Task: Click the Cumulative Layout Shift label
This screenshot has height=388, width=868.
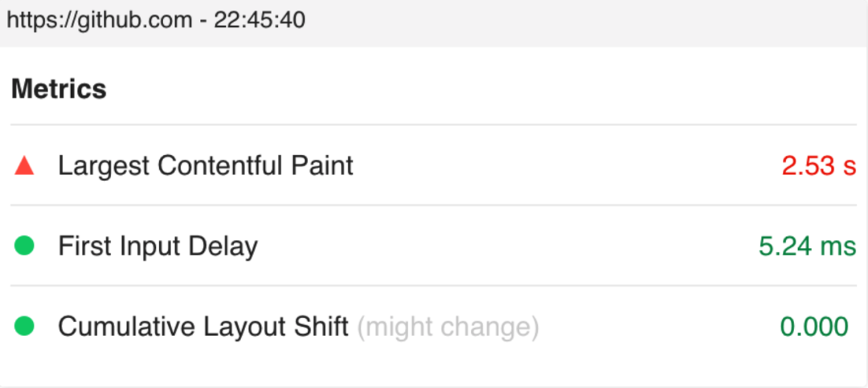Action: point(203,327)
